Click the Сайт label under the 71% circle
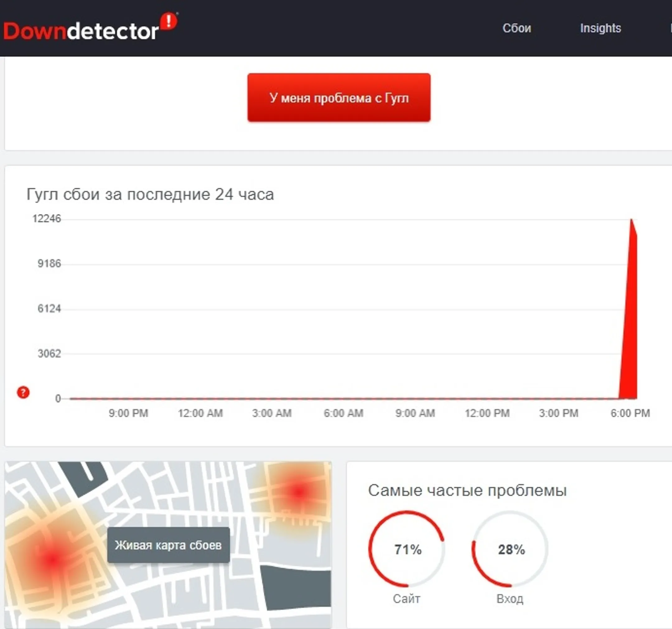Viewport: 672px width, 629px height. coord(407,599)
